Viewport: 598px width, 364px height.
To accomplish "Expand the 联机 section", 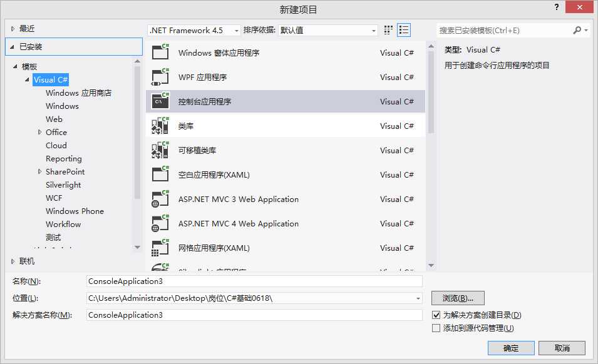I will [13, 261].
